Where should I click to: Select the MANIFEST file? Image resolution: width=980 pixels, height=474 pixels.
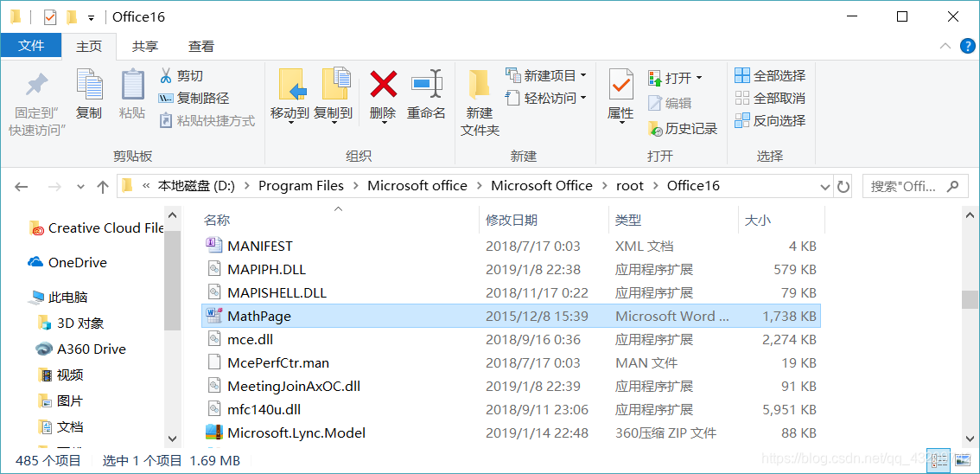coord(512,247)
